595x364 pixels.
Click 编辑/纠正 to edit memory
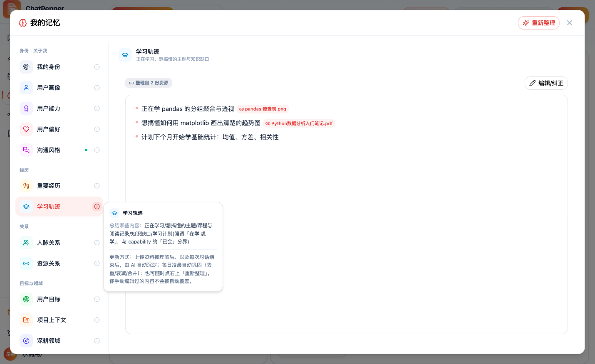(546, 83)
